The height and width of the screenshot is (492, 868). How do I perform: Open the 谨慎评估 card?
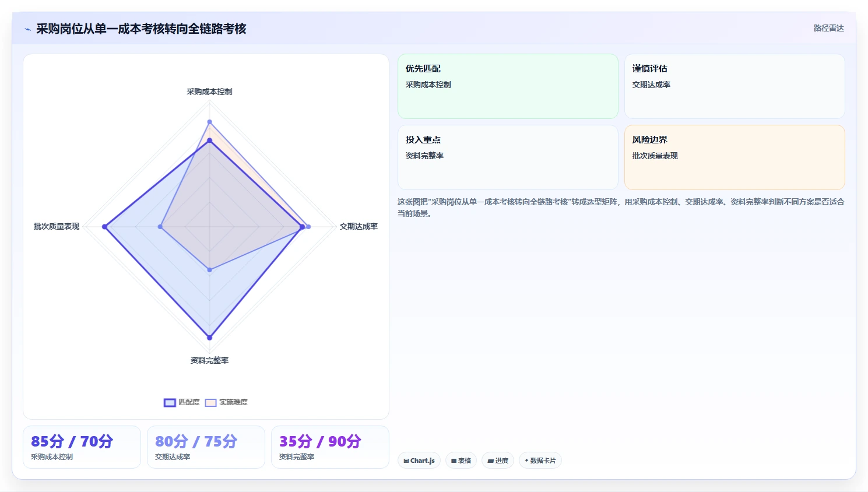click(735, 86)
